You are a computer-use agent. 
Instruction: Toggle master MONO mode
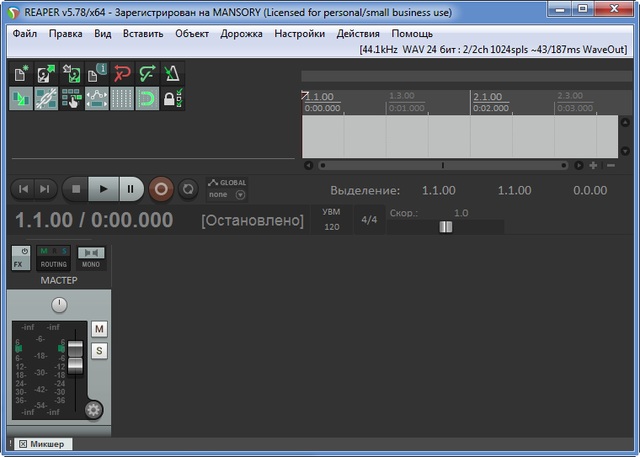point(91,257)
